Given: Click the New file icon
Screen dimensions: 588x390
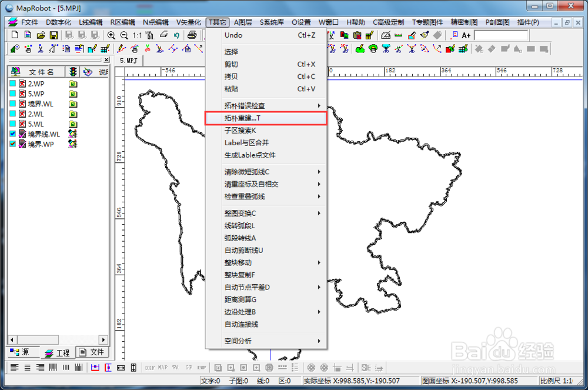Looking at the screenshot, I should click(x=15, y=35).
